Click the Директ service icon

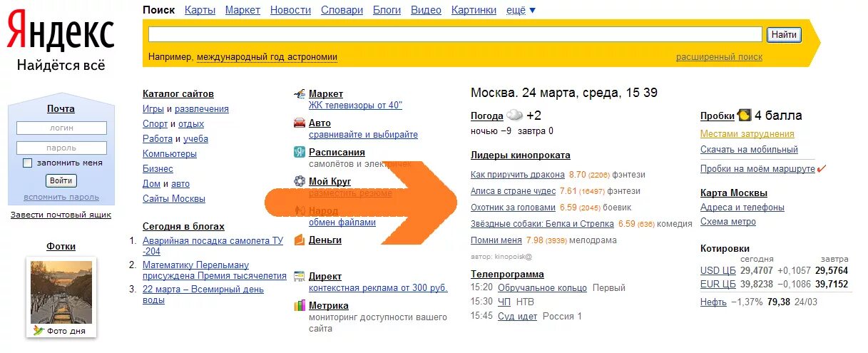pyautogui.click(x=300, y=276)
